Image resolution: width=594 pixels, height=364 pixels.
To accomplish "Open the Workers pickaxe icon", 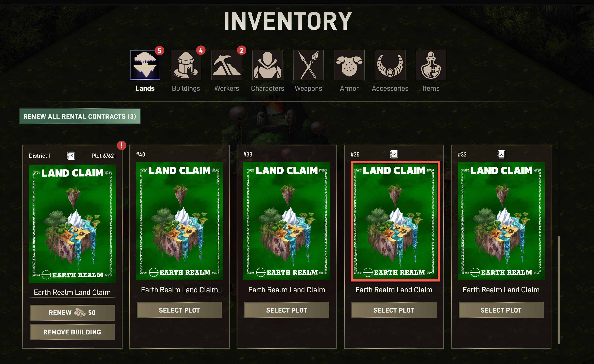I will 227,65.
